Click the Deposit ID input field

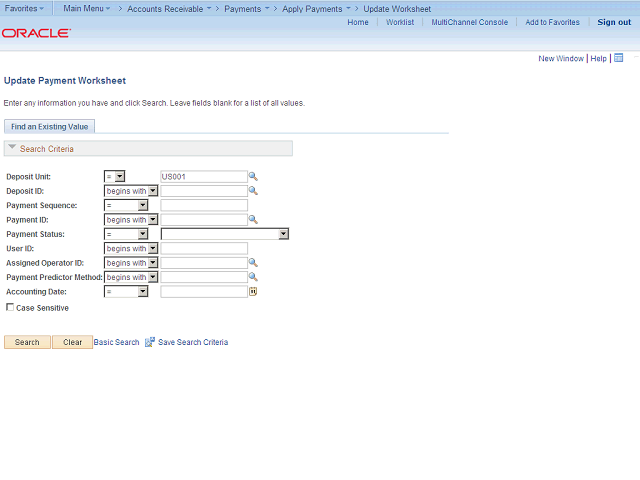pyautogui.click(x=204, y=191)
